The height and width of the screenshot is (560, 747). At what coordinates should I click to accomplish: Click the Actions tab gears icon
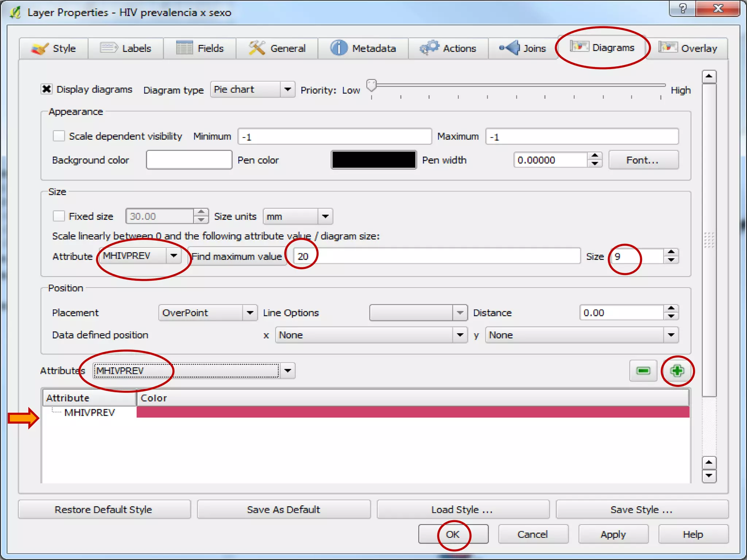tap(429, 48)
